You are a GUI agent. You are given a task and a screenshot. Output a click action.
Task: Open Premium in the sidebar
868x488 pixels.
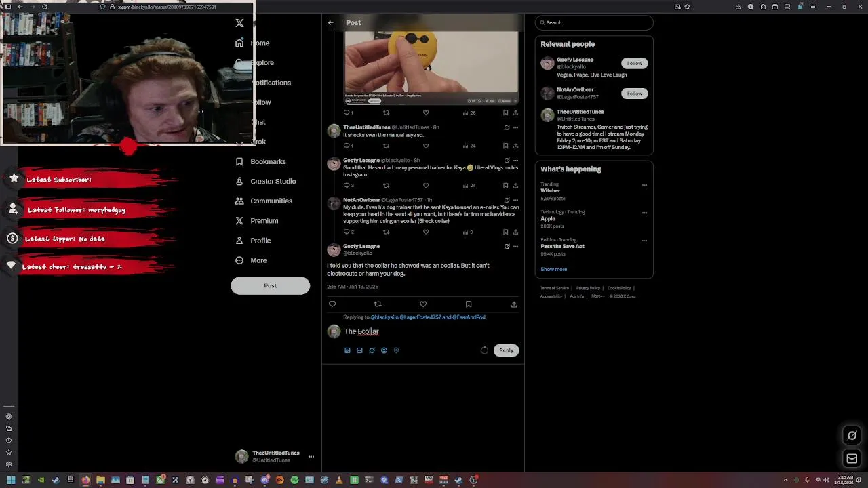(257, 220)
